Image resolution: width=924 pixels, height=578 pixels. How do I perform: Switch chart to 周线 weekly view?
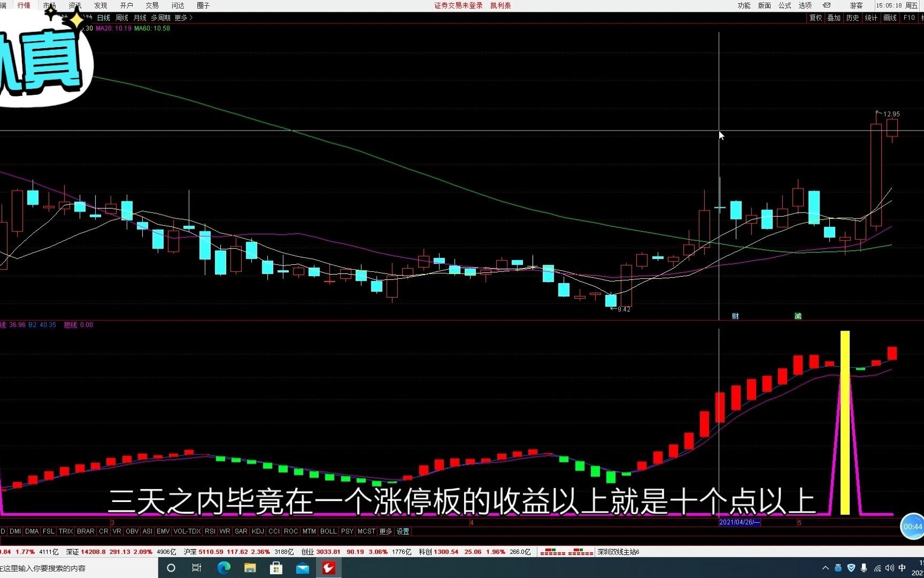[x=121, y=18]
